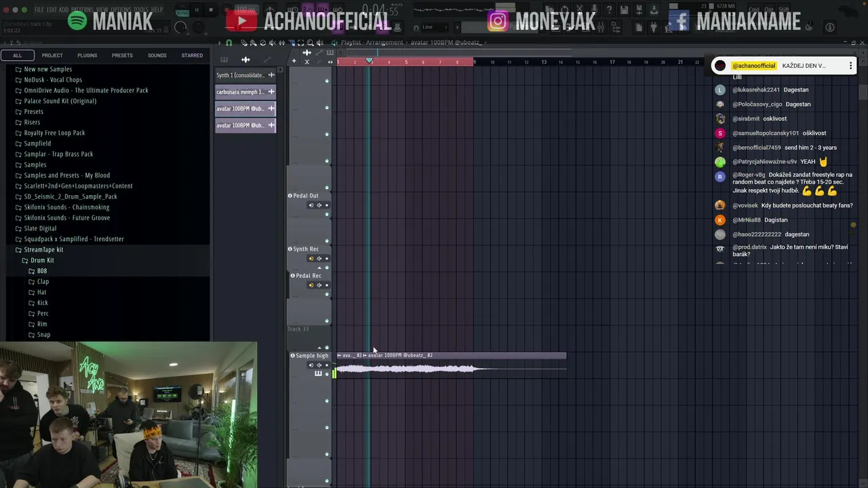Select the Draw pencil tool in playlist toolbar

click(243, 43)
